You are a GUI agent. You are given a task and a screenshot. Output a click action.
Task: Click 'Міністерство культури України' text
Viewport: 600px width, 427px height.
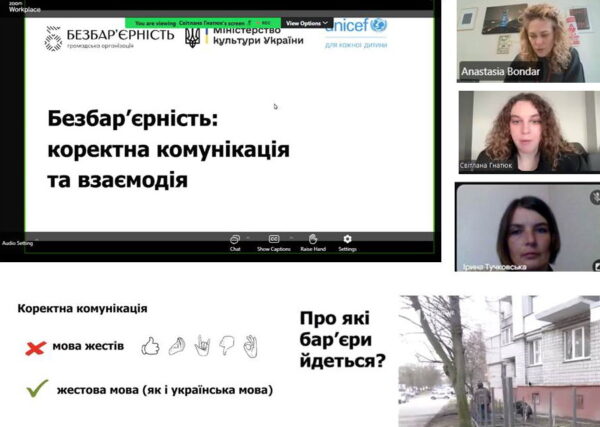[258, 36]
